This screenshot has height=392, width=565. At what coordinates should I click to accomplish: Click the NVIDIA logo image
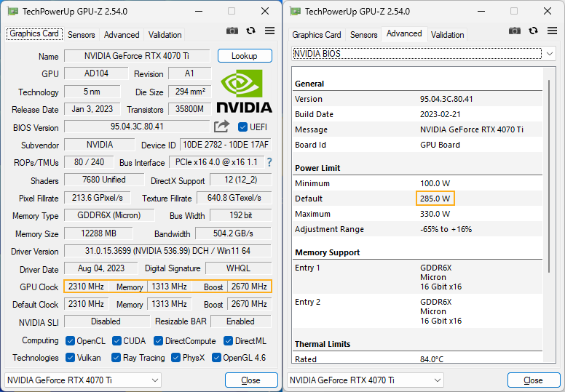(x=245, y=91)
